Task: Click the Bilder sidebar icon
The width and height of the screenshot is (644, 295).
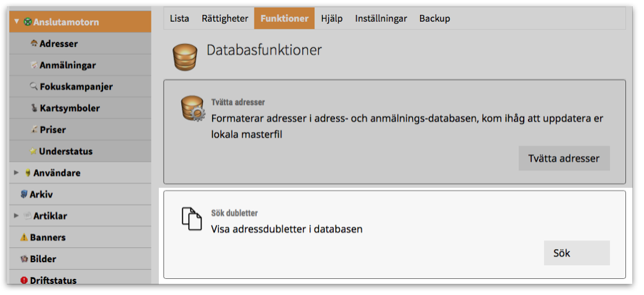Action: click(x=24, y=259)
